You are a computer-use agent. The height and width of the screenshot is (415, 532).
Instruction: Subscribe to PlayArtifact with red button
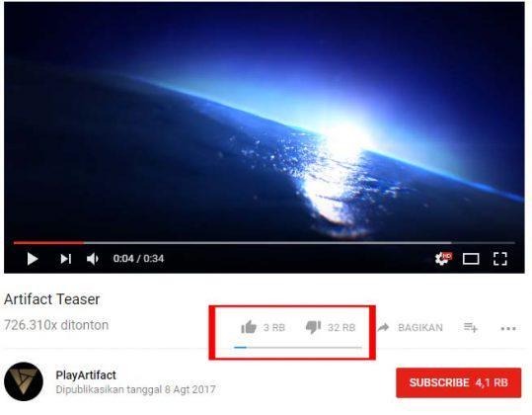point(458,382)
